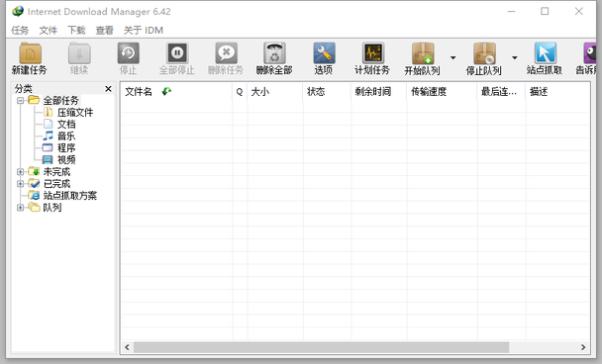Sort by 大小 column header
This screenshot has width=602, height=364.
click(x=275, y=92)
